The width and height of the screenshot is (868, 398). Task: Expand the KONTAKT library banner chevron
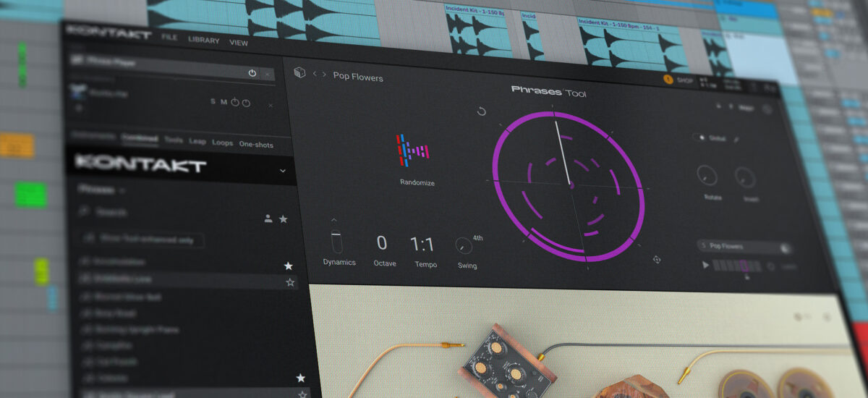tap(282, 172)
